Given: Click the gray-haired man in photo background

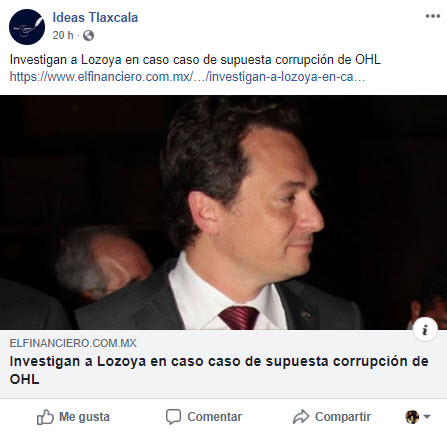Looking at the screenshot, I should 103,263.
